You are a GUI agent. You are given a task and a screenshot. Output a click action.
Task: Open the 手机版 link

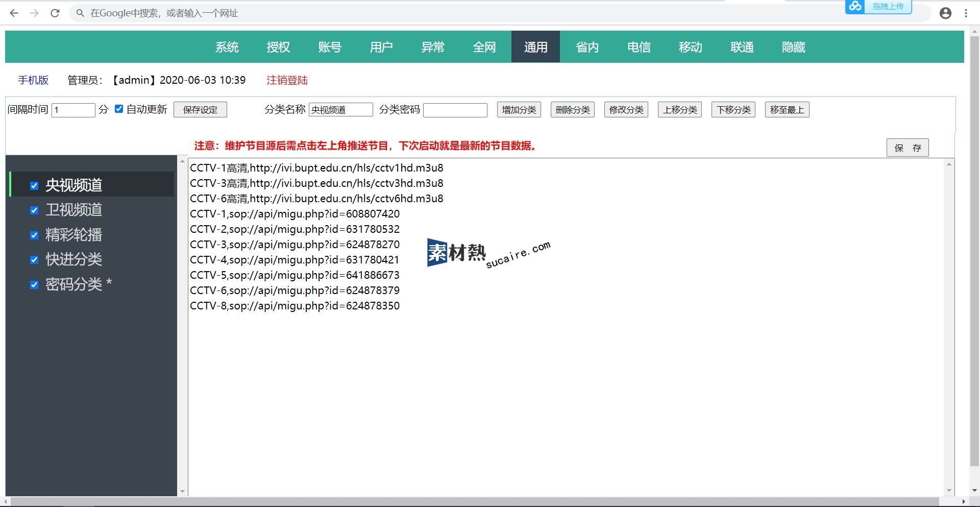tap(33, 80)
